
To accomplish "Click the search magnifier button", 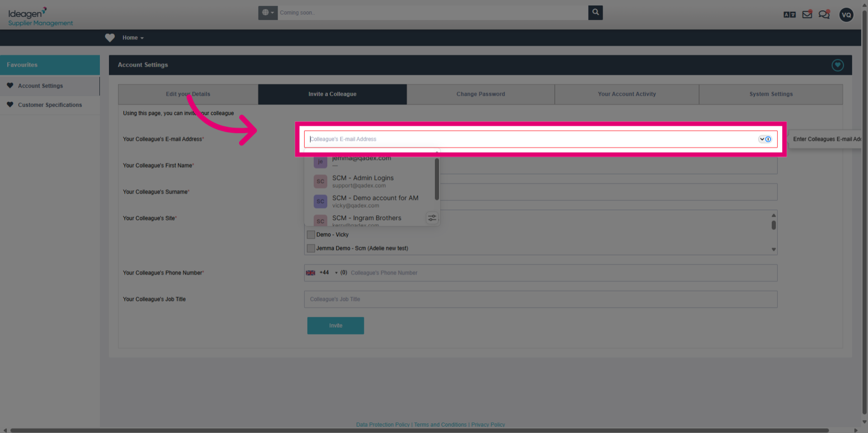I will point(595,13).
